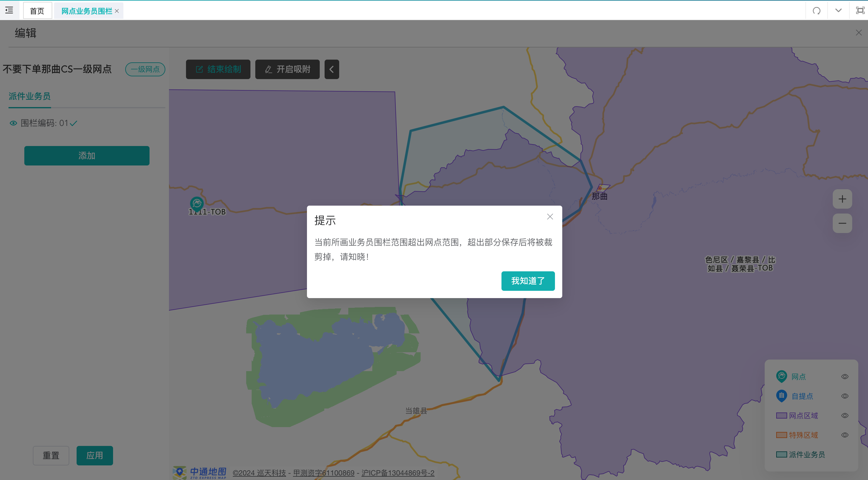868x480 pixels.
Task: Close the 编辑 panel
Action: pos(859,33)
